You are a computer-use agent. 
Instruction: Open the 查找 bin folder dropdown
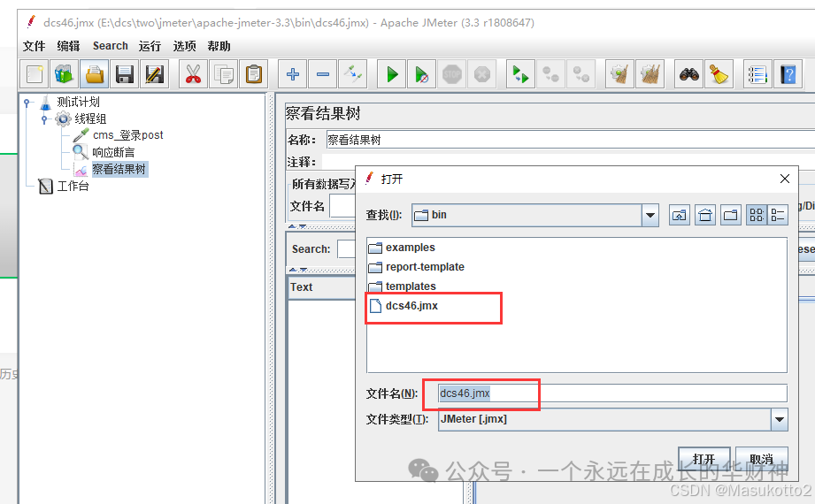[650, 215]
